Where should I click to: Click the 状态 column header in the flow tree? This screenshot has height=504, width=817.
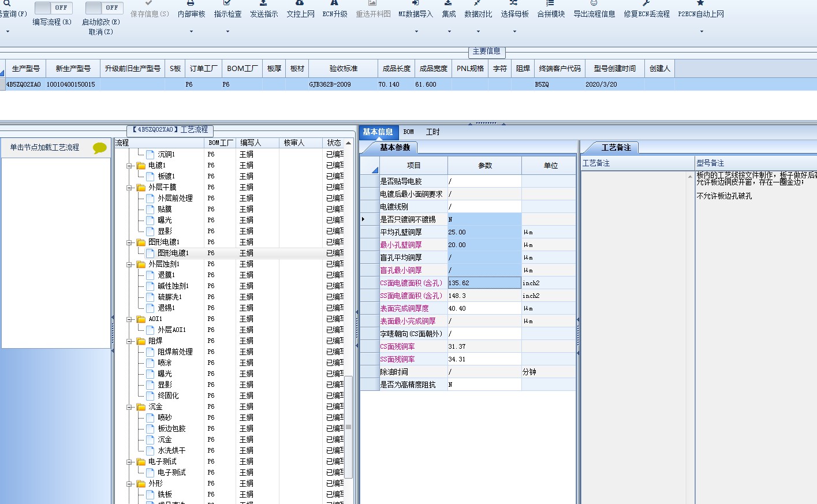click(334, 143)
